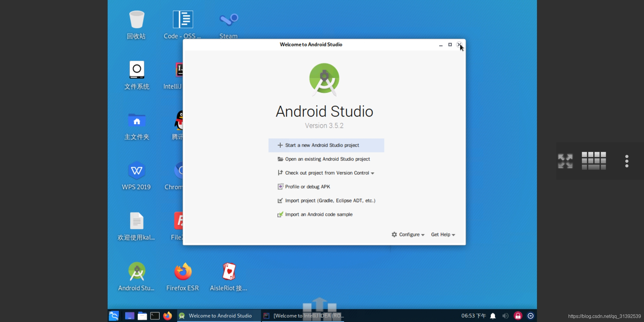Open the Configure dropdown menu
The width and height of the screenshot is (644, 322).
[408, 235]
